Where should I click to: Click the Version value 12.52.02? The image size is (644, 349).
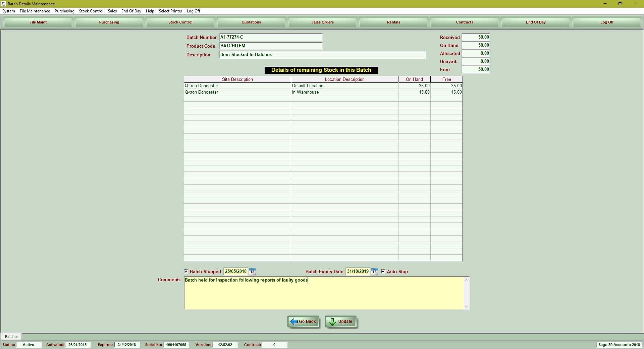click(225, 345)
